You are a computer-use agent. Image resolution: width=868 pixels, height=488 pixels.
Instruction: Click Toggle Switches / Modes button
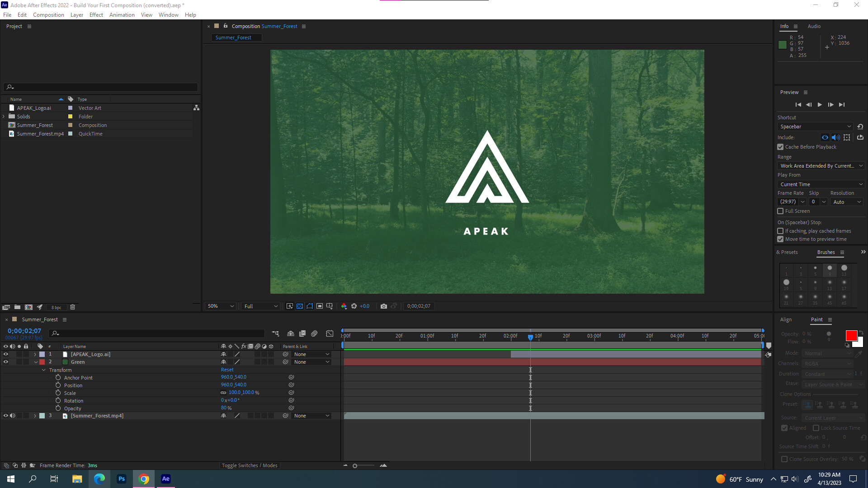[249, 465]
